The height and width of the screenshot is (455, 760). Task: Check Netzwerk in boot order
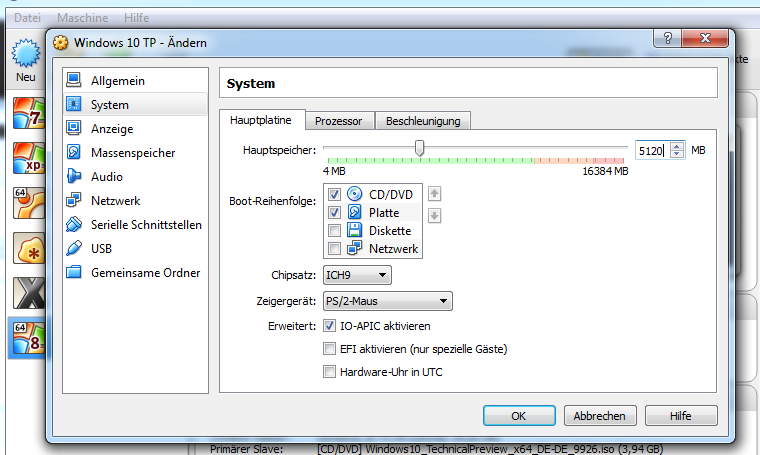334,249
